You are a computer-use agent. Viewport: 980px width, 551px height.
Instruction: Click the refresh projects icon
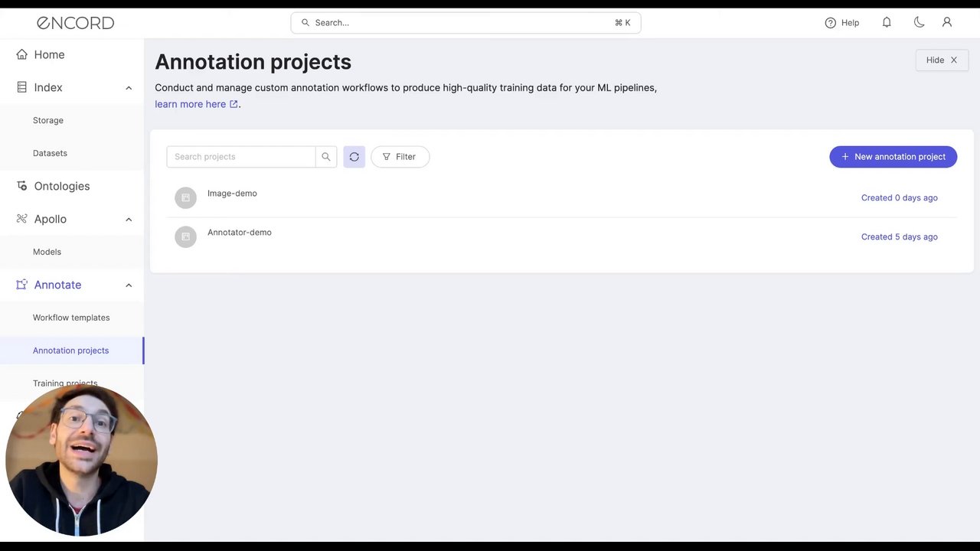(354, 157)
